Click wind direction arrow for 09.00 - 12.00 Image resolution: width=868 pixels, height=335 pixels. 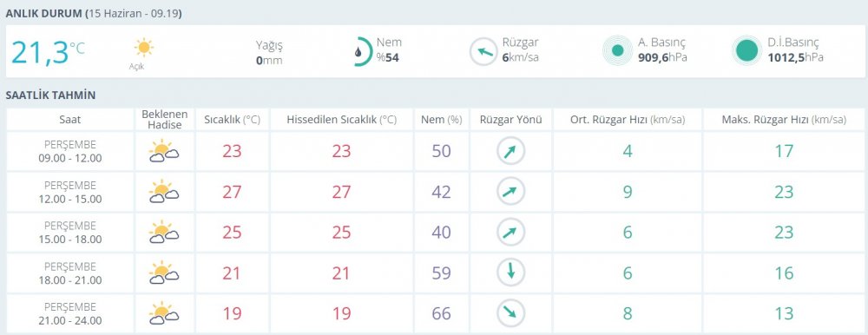(x=510, y=151)
